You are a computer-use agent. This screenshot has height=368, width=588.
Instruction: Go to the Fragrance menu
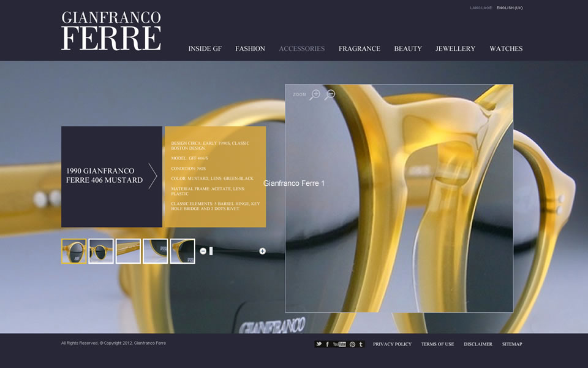coord(359,48)
